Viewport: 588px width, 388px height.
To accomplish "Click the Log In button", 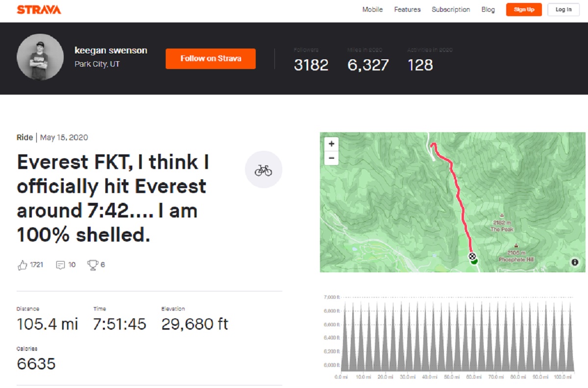I will pos(563,10).
